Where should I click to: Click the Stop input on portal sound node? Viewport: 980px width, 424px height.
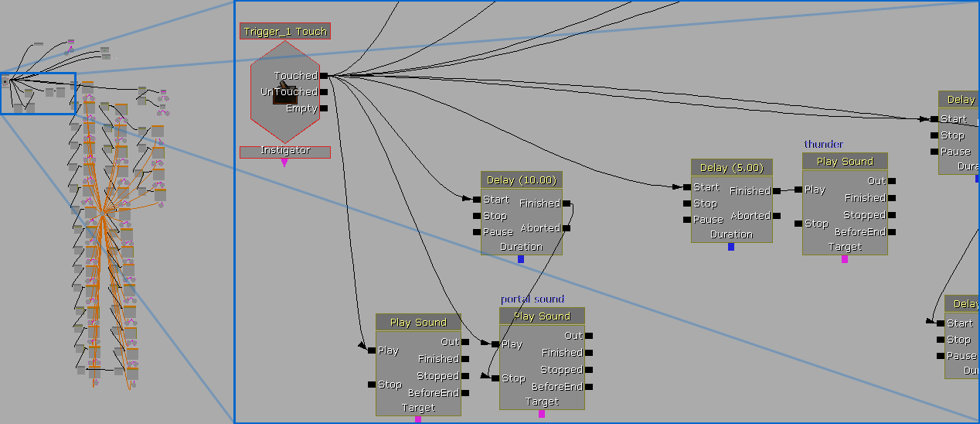(x=495, y=378)
